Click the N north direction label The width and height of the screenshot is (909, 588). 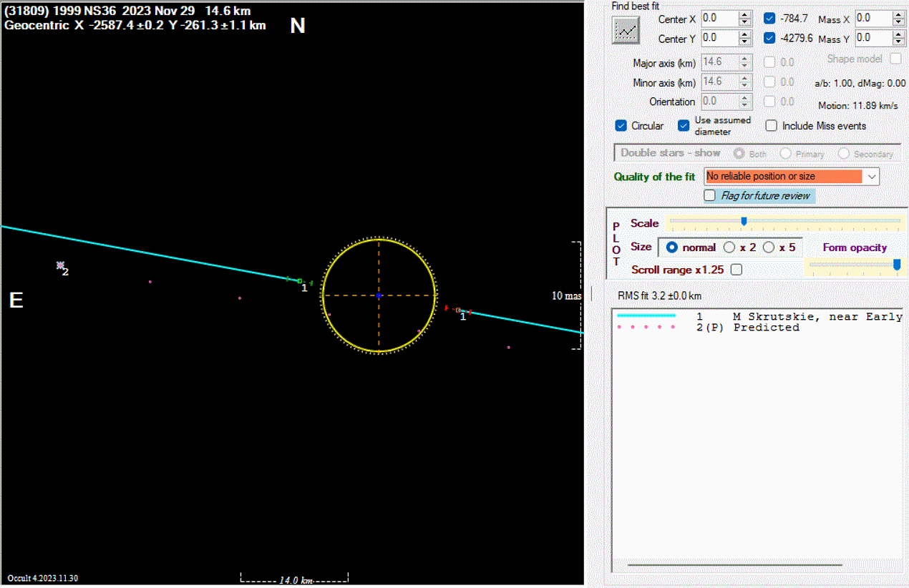tap(298, 26)
